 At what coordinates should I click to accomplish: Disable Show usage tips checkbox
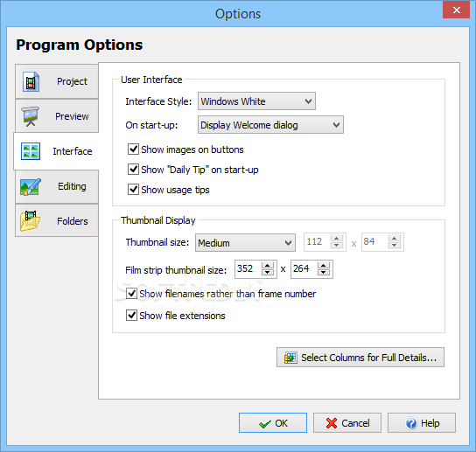point(133,190)
